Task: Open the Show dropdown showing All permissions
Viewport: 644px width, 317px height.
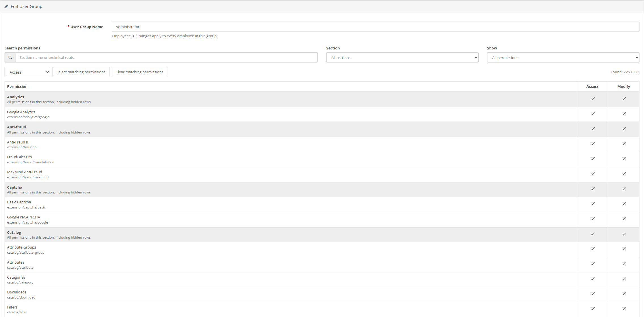Action: (563, 57)
